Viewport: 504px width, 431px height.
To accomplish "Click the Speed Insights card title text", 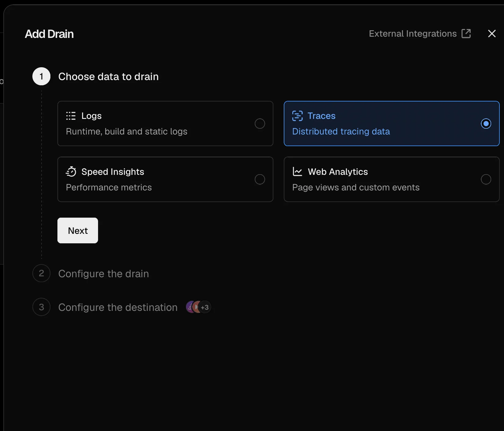I will pos(113,172).
